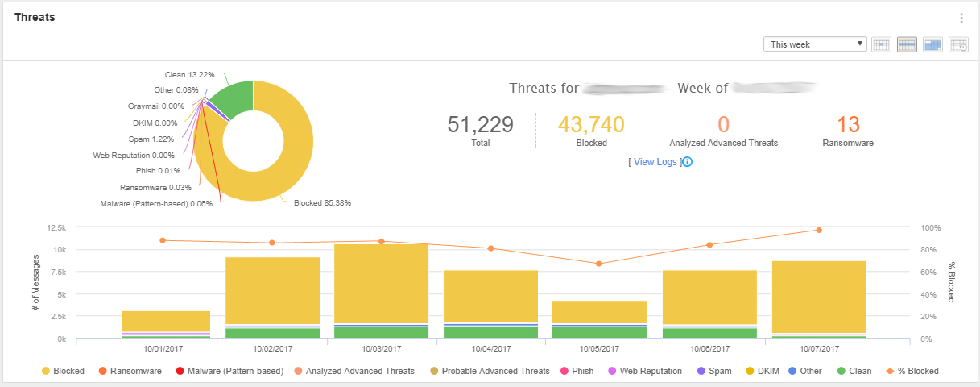The height and width of the screenshot is (387, 980).
Task: Toggle the Phish series in the legend
Action: point(578,371)
